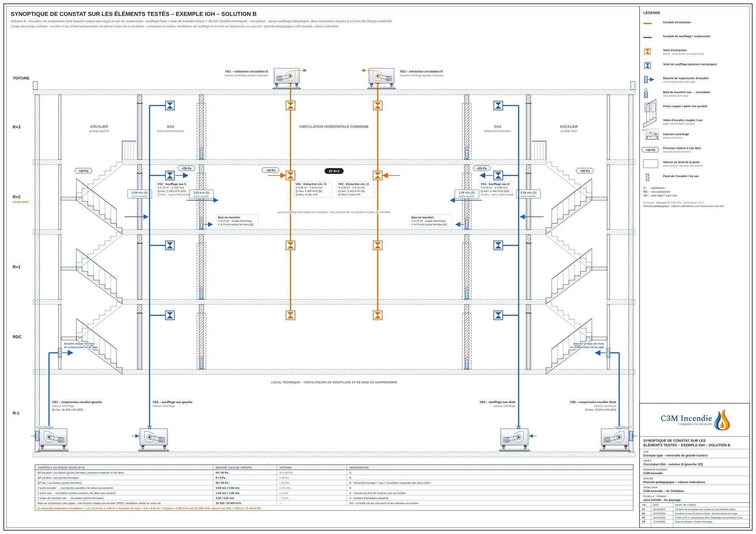Click the VE2 · Extraction circ. D data box
The width and height of the screenshot is (756, 534).
[355, 189]
